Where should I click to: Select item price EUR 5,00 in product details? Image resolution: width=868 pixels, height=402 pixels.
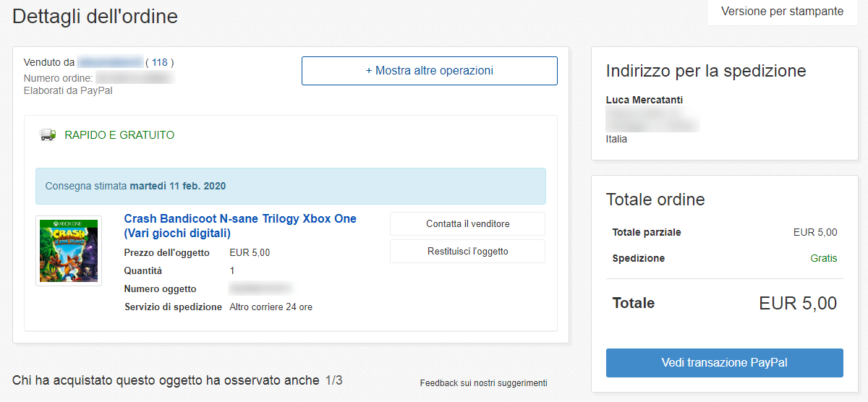click(250, 252)
